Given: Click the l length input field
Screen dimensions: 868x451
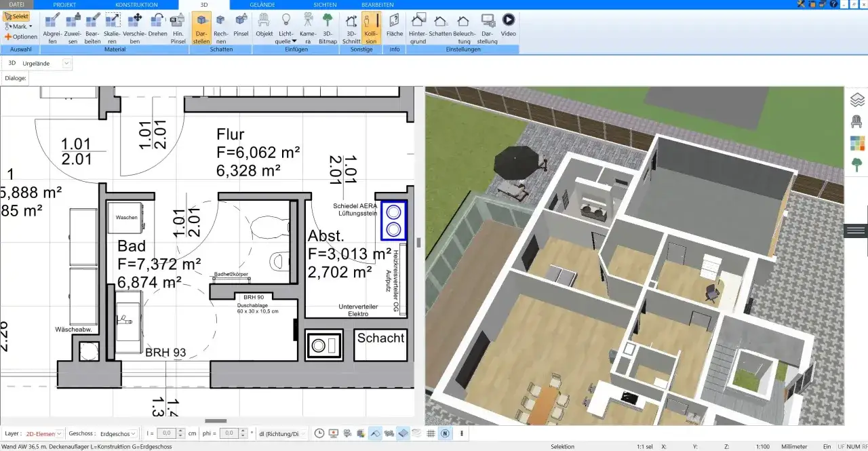Looking at the screenshot, I should [167, 433].
